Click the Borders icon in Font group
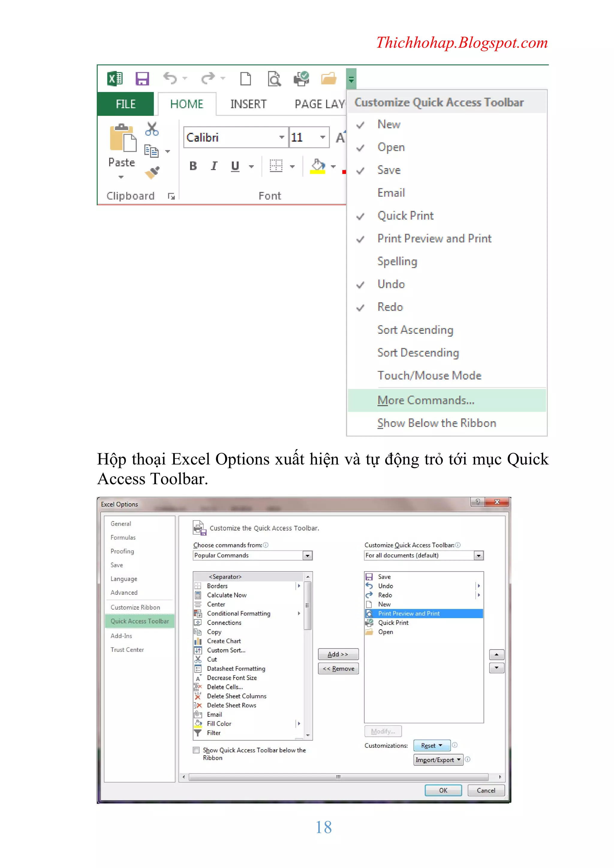This screenshot has height=868, width=614. pyautogui.click(x=276, y=166)
